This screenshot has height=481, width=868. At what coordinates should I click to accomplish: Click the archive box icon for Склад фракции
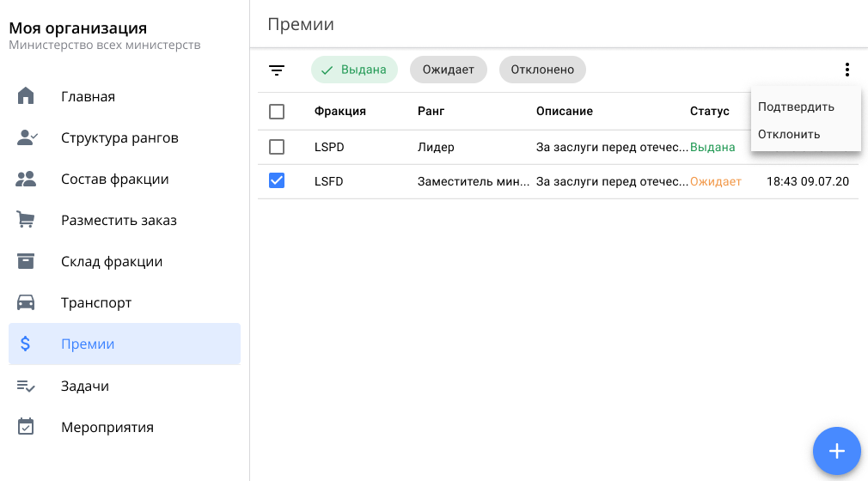coord(26,261)
